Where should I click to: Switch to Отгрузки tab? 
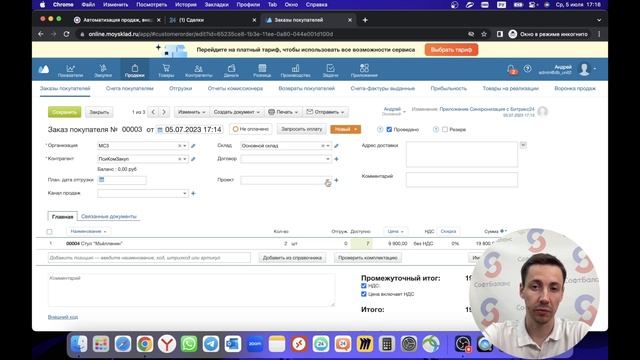click(180, 88)
